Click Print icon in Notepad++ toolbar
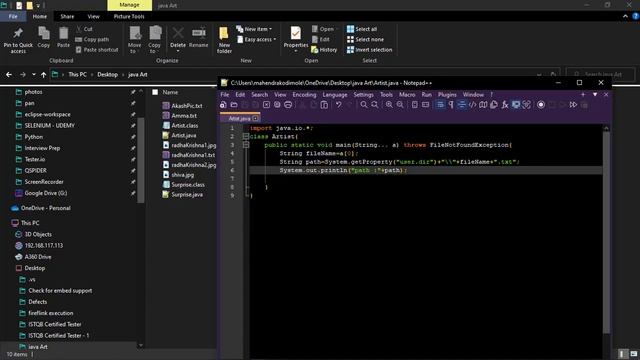Image resolution: width=640 pixels, height=360 pixels. coord(288,105)
